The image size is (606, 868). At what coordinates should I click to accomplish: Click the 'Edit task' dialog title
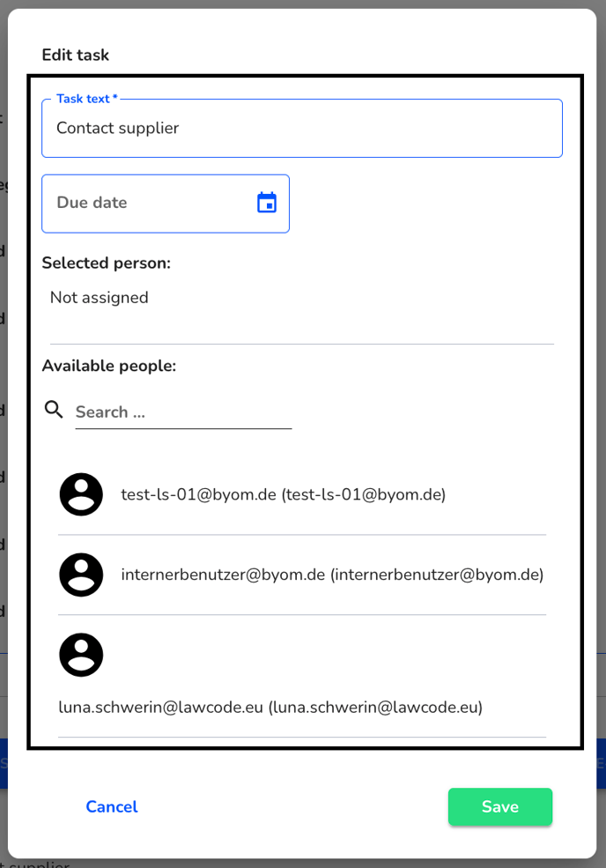(75, 55)
